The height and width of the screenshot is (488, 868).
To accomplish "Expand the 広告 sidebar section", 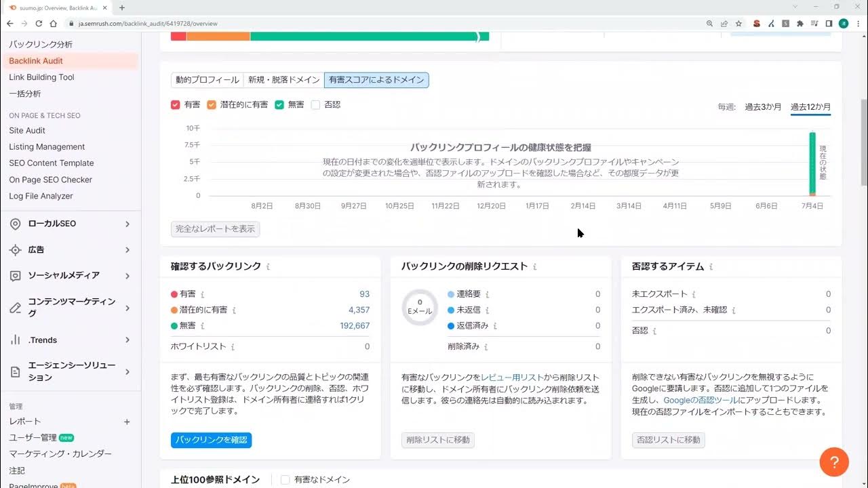I will point(71,250).
